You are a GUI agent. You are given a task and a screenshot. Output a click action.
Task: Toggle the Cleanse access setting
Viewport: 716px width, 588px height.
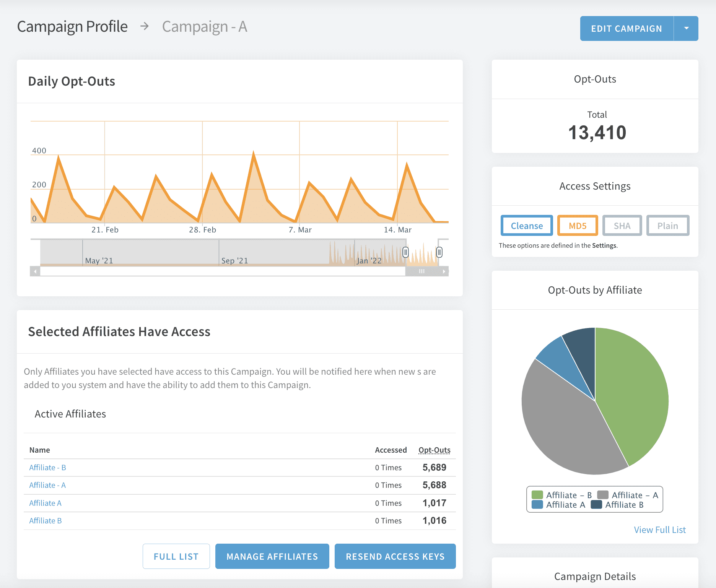click(527, 226)
